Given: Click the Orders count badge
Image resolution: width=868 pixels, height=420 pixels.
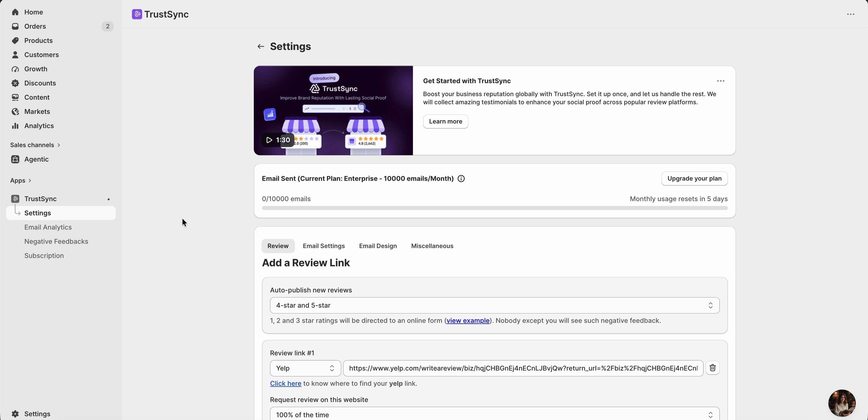Looking at the screenshot, I should click(108, 26).
